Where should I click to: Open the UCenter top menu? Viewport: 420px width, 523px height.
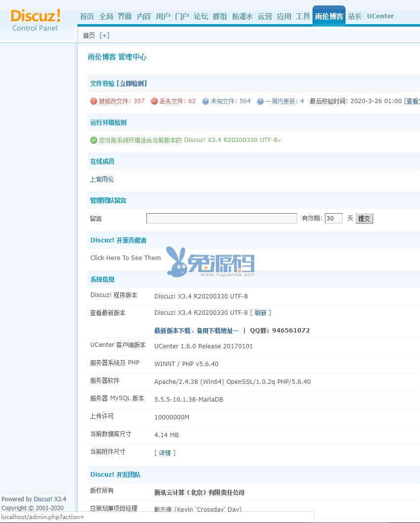381,16
